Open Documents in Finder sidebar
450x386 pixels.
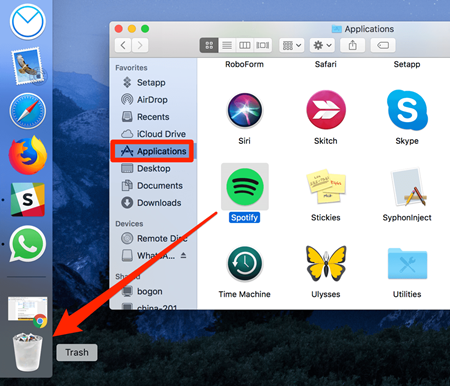(x=152, y=185)
